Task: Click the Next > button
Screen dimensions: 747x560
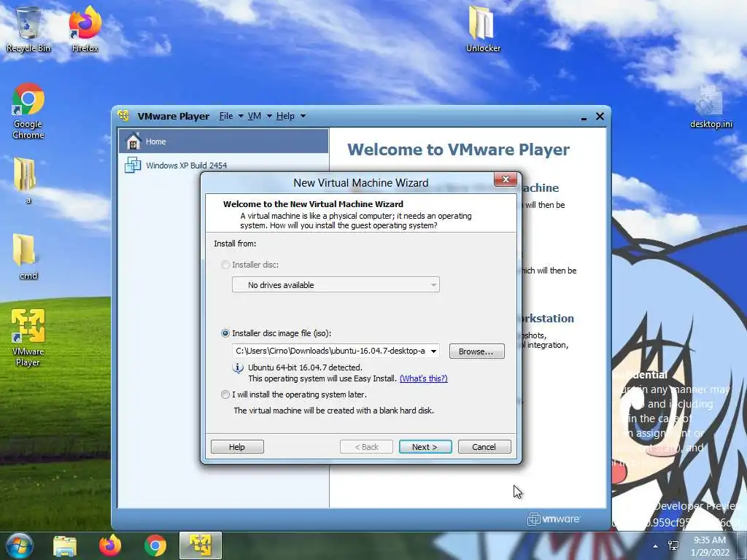Action: coord(425,447)
